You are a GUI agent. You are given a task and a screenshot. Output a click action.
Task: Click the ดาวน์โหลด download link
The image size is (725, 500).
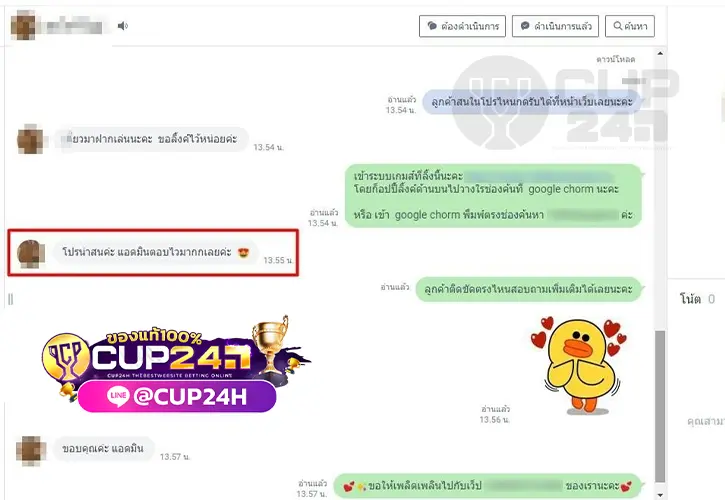(615, 59)
